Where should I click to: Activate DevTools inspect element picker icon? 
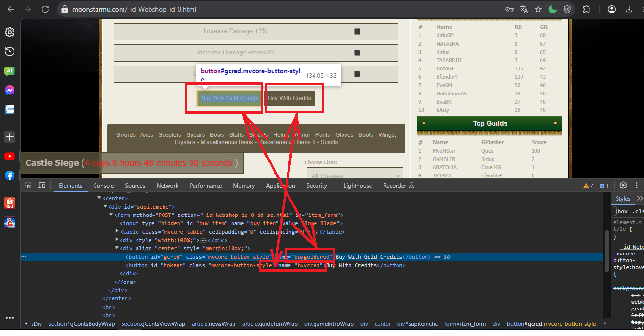(28, 185)
